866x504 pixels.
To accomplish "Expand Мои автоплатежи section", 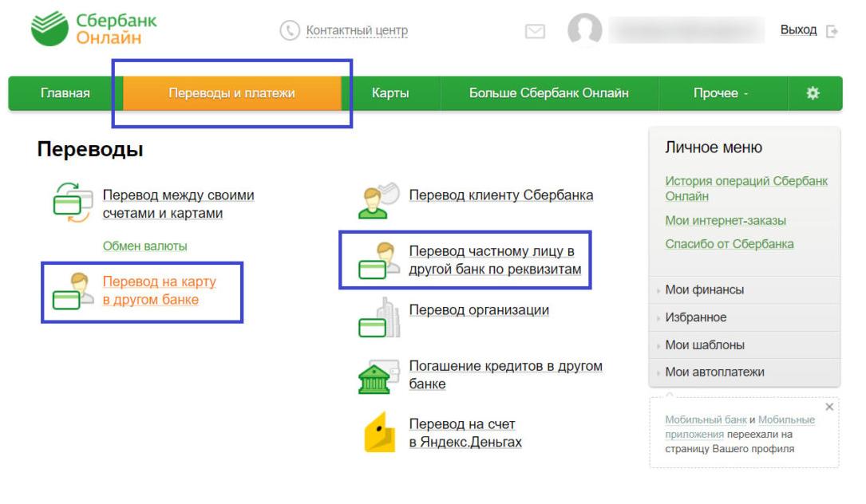I will tap(744, 372).
